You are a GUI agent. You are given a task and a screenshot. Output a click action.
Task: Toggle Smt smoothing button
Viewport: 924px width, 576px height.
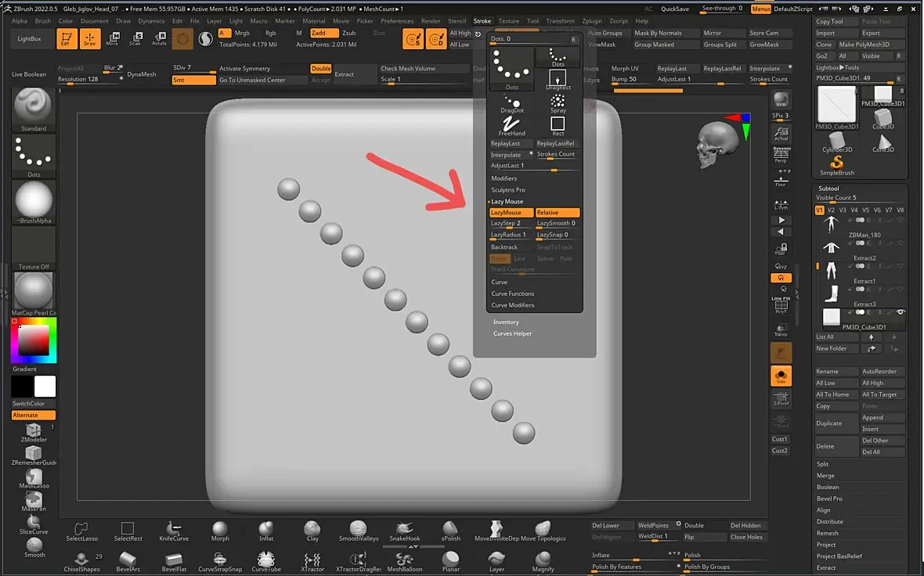click(193, 80)
